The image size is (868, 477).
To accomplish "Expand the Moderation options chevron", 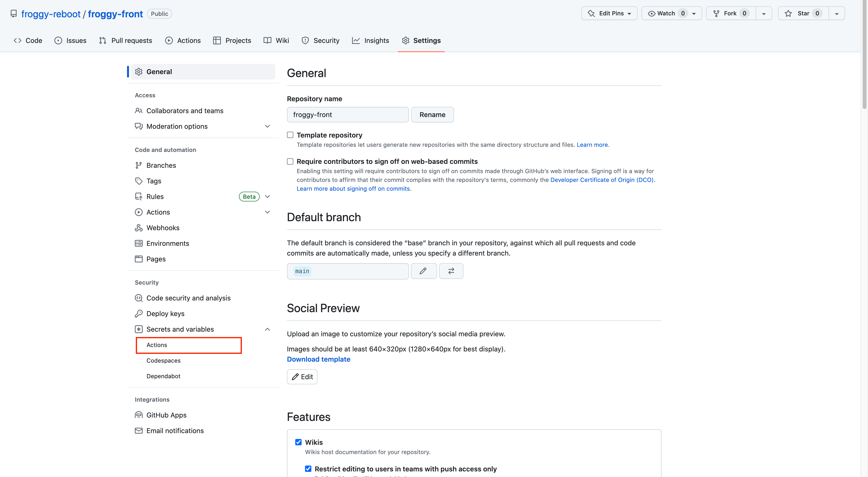I will (x=267, y=126).
